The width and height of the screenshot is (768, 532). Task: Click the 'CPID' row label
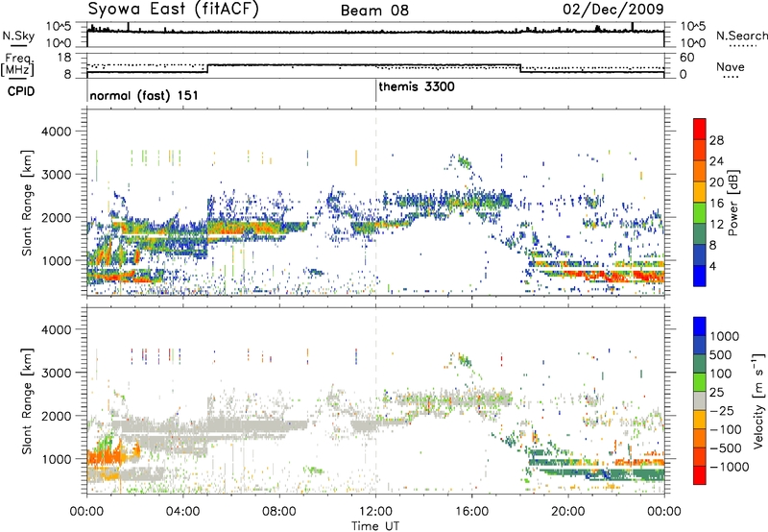click(21, 91)
